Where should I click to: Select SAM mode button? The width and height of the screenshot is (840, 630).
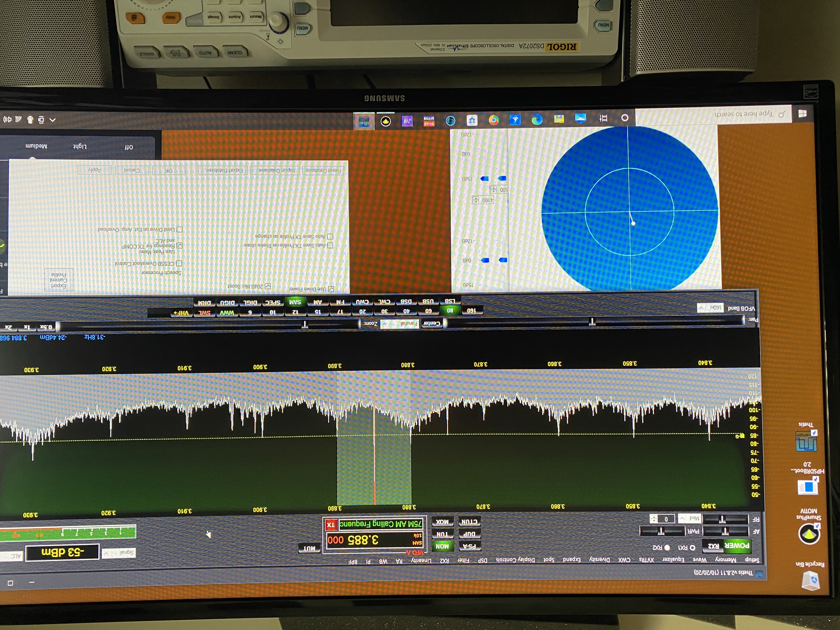[x=295, y=302]
